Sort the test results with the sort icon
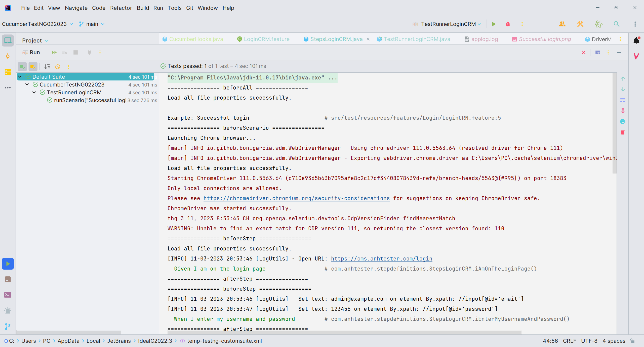This screenshot has height=347, width=644. [47, 67]
